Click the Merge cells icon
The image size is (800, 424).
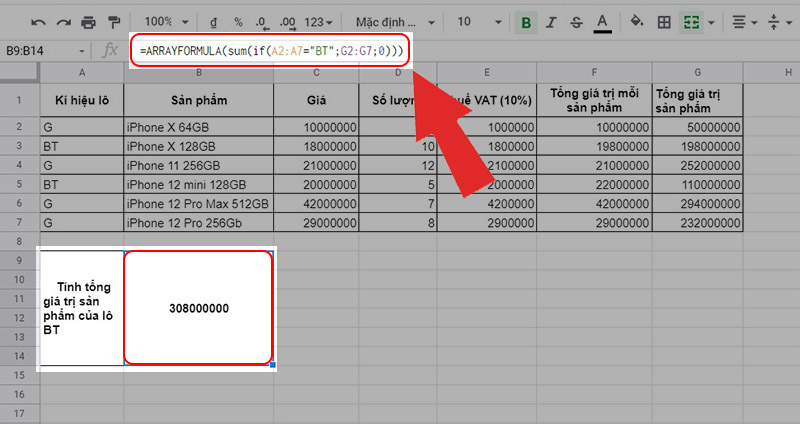(x=689, y=21)
